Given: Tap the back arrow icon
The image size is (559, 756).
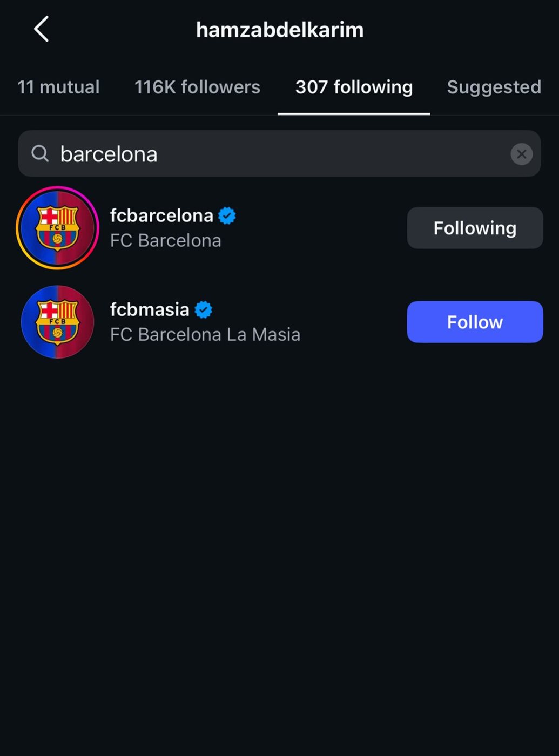Looking at the screenshot, I should click(x=42, y=29).
